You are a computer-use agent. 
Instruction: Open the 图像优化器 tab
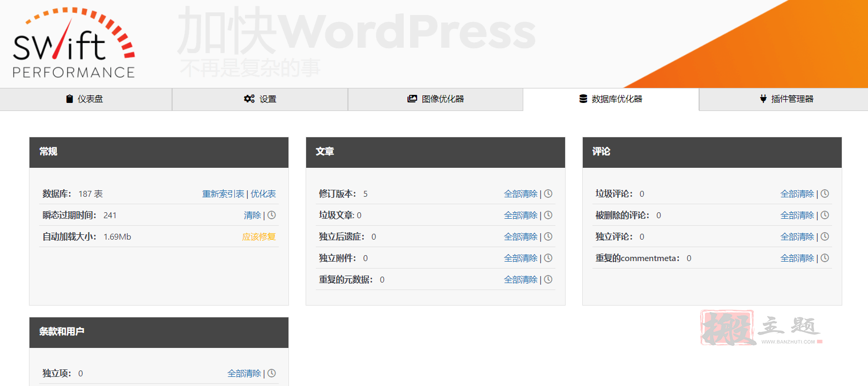coord(435,99)
